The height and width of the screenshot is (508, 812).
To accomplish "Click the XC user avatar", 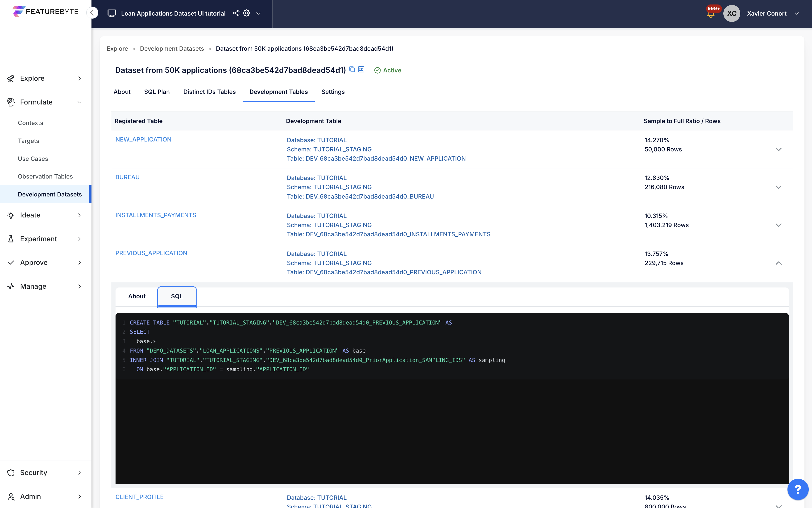I will click(731, 13).
